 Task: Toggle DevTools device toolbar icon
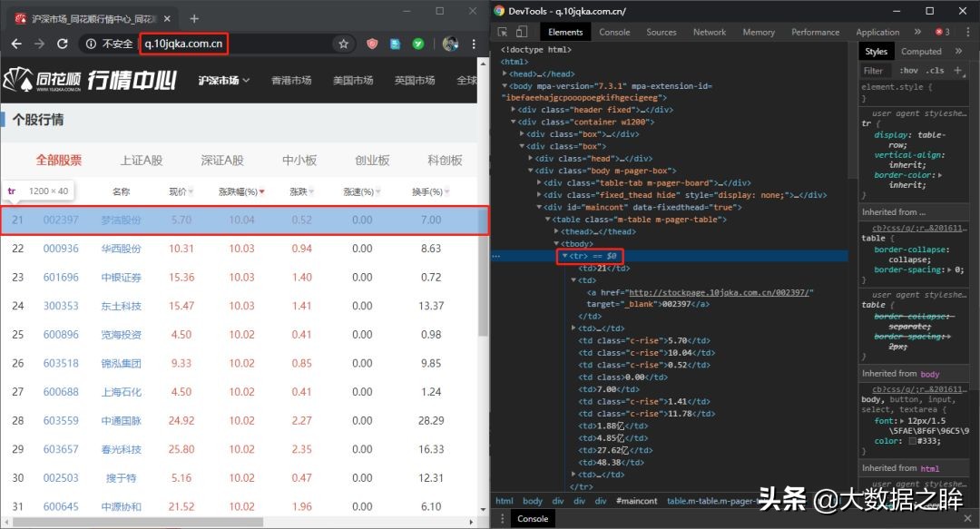pos(522,32)
